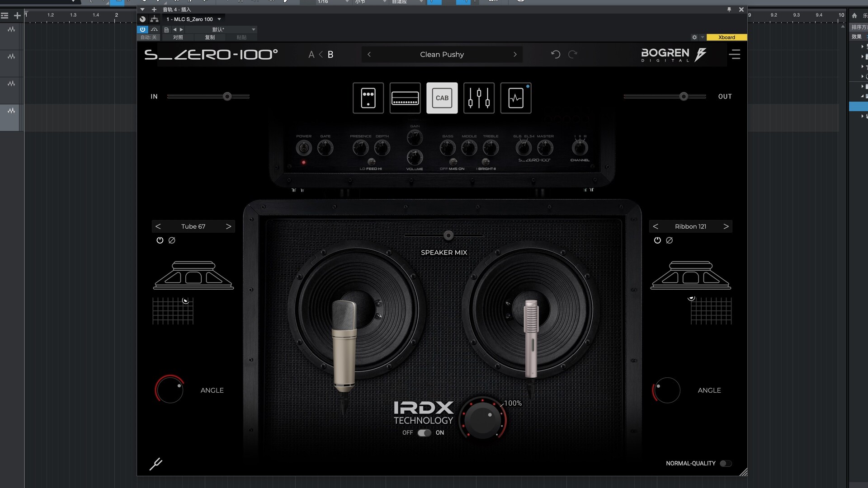The width and height of the screenshot is (868, 488).
Task: Switch to previous mic from Ribbon 121
Action: 656,226
